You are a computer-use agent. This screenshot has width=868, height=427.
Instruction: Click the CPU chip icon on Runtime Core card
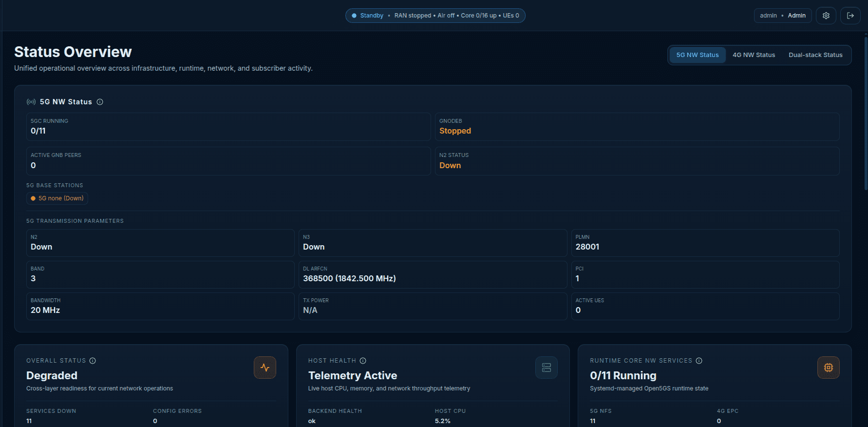[829, 368]
